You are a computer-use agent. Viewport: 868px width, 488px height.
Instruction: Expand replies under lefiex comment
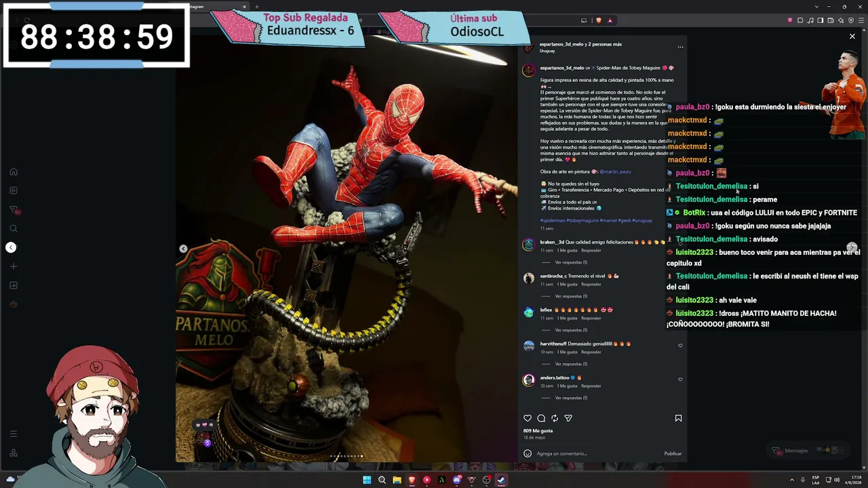(x=571, y=330)
